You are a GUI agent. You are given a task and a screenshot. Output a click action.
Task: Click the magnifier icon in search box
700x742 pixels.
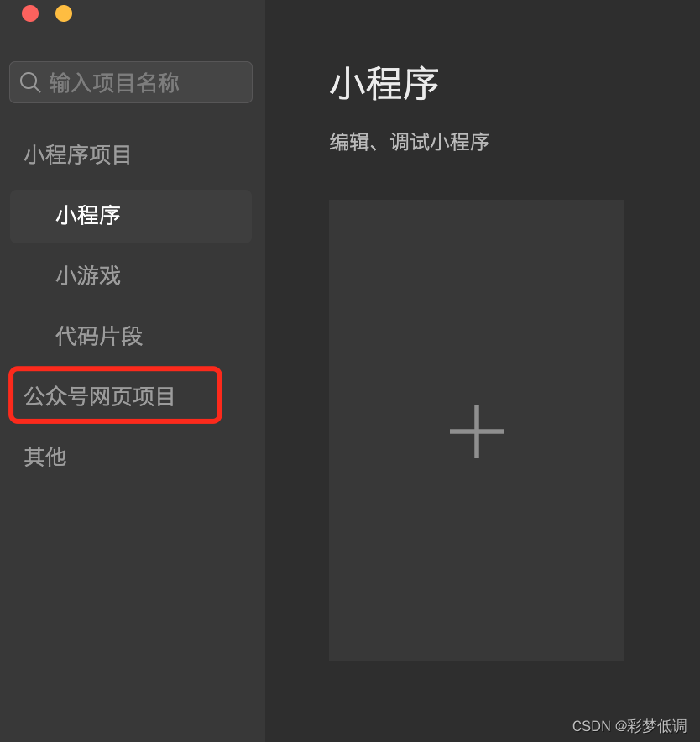[x=30, y=82]
